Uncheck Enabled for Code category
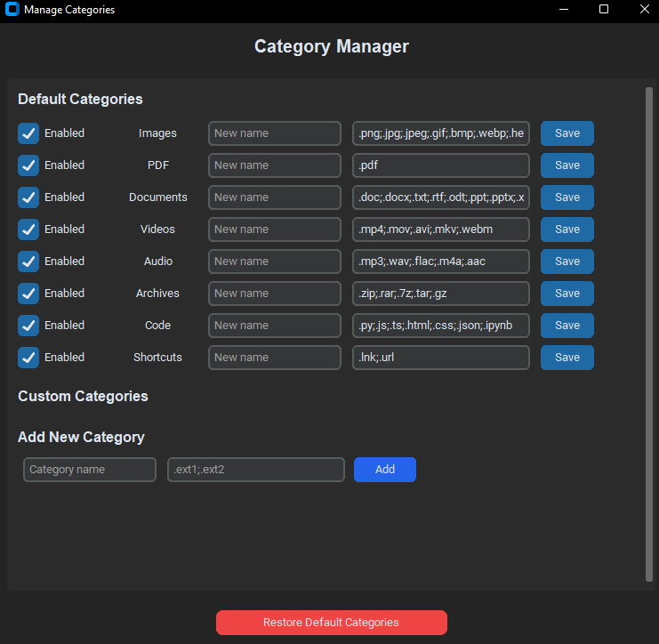Viewport: 659px width, 644px height. tap(28, 325)
